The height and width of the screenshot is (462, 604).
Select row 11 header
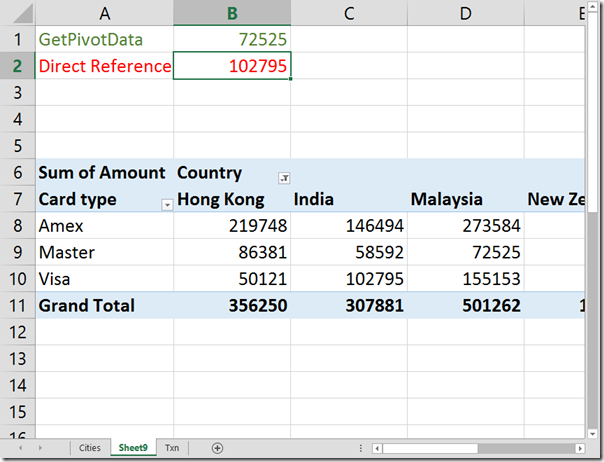[16, 305]
